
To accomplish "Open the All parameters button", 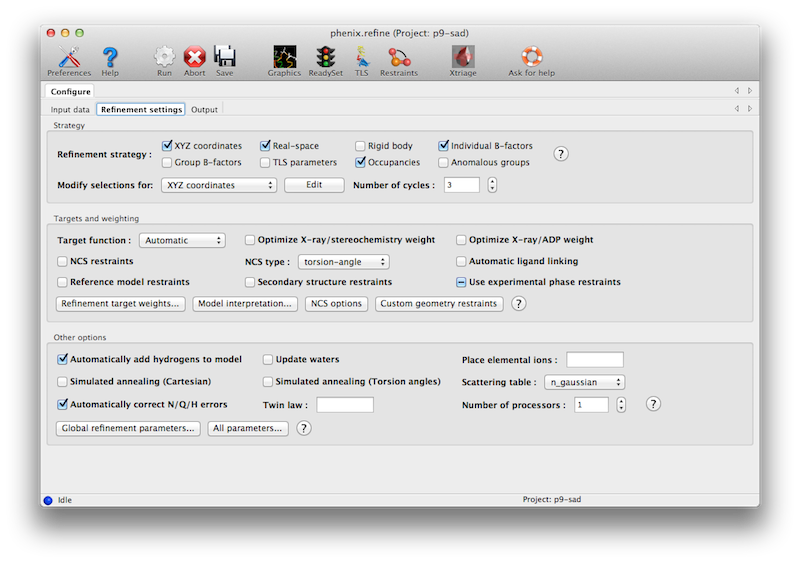I will [x=247, y=428].
